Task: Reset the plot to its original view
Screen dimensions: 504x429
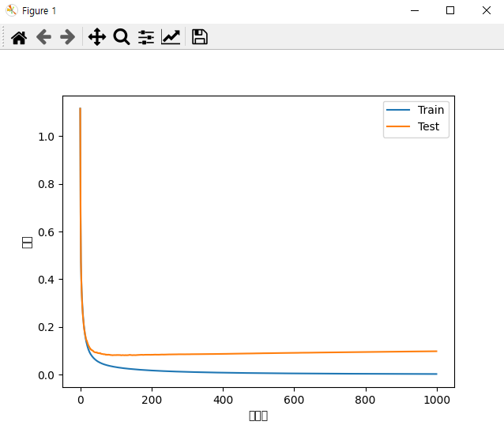Action: tap(19, 37)
